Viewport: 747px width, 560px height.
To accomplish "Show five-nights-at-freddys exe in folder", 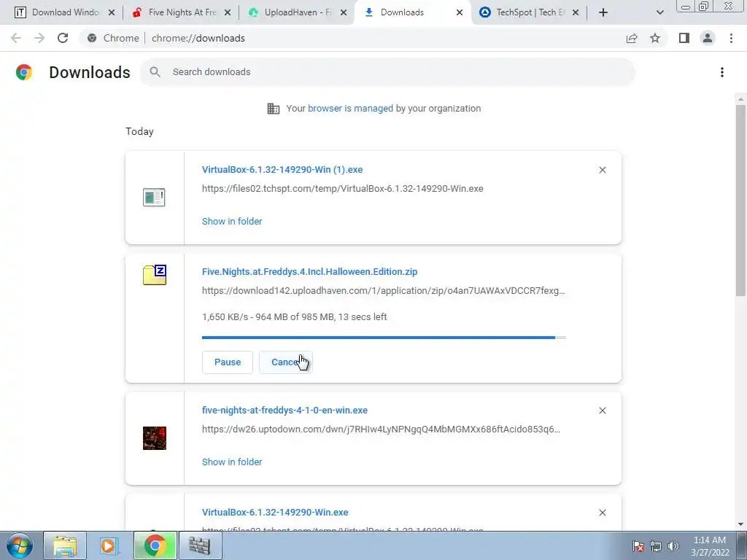I will click(x=232, y=462).
